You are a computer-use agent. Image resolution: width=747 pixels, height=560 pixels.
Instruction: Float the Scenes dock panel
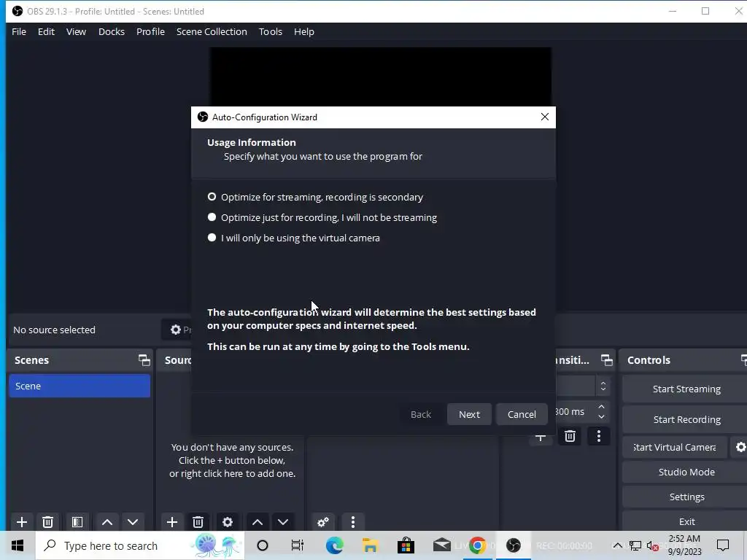pos(144,360)
